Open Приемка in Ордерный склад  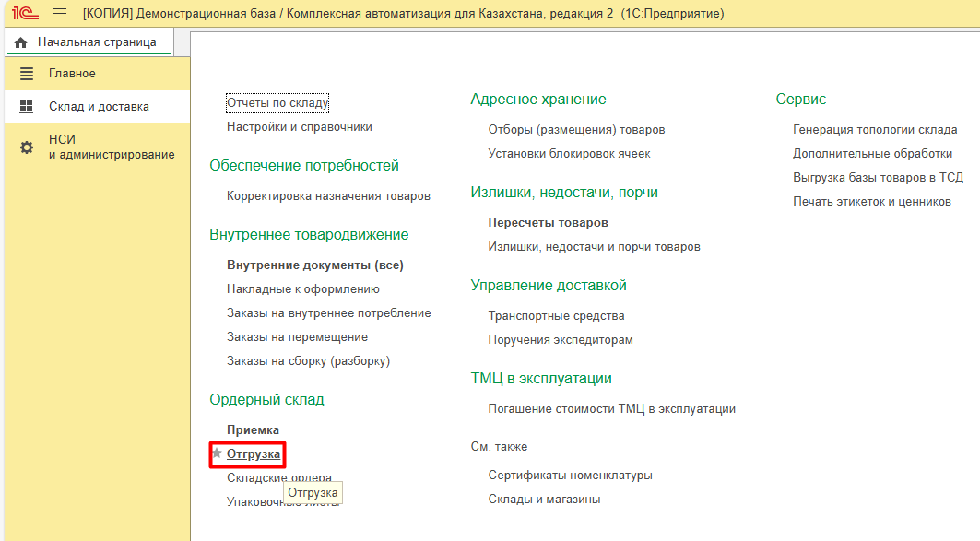[x=254, y=430]
